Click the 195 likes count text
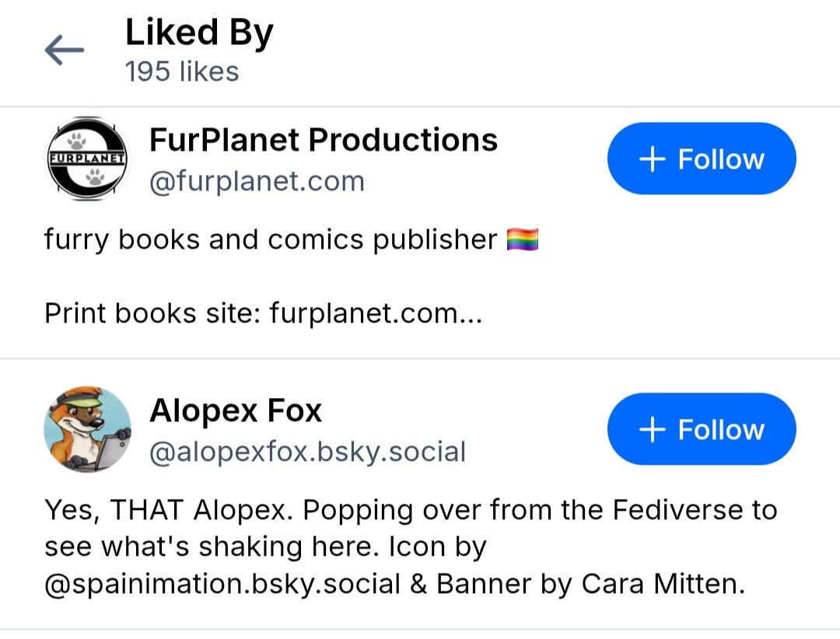The image size is (840, 639). click(x=182, y=72)
